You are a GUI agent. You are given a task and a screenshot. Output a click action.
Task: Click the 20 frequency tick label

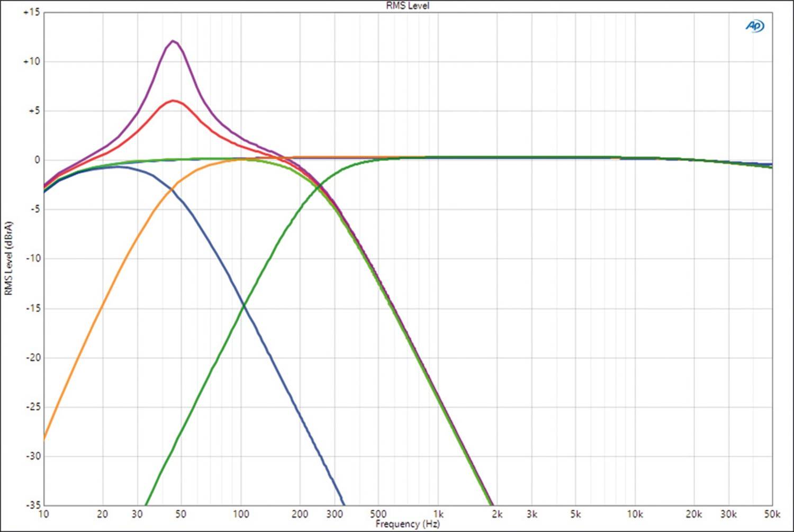pyautogui.click(x=102, y=514)
